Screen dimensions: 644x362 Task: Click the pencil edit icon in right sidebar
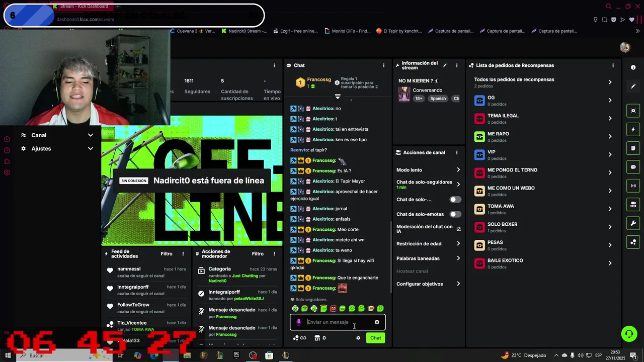tap(633, 86)
